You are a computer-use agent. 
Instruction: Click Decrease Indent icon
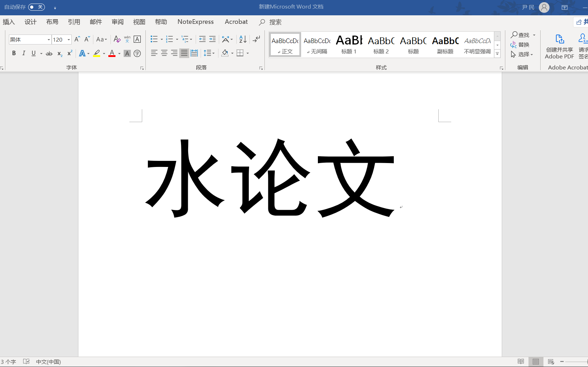[x=202, y=39]
